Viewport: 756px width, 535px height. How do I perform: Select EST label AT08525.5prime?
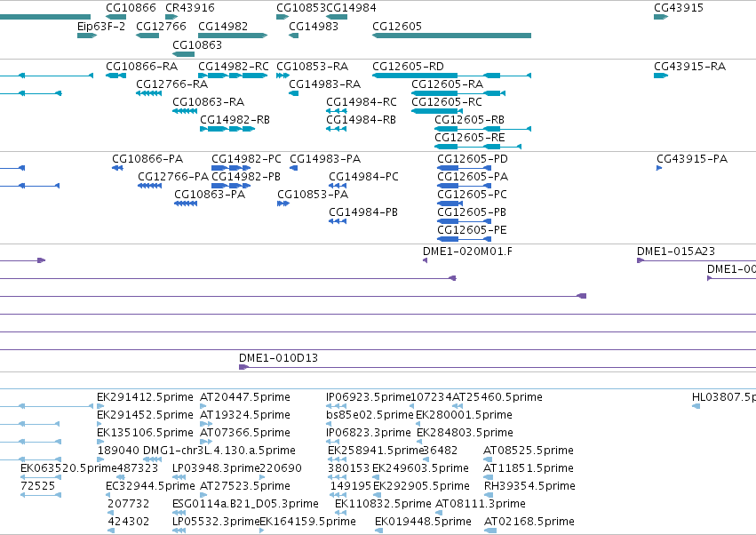pos(529,451)
